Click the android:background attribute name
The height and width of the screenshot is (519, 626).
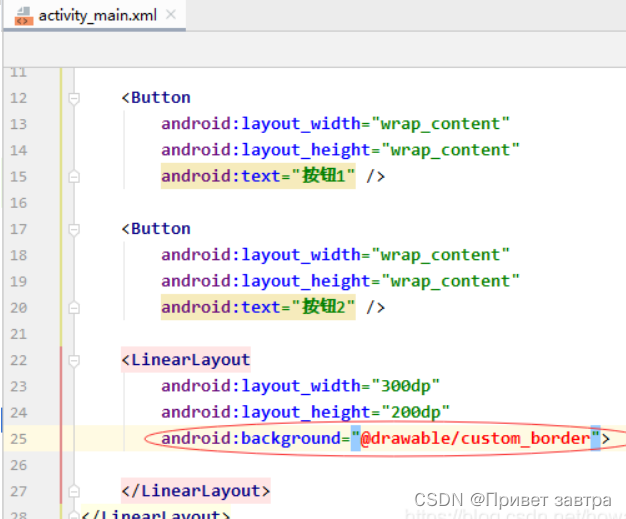click(251, 439)
